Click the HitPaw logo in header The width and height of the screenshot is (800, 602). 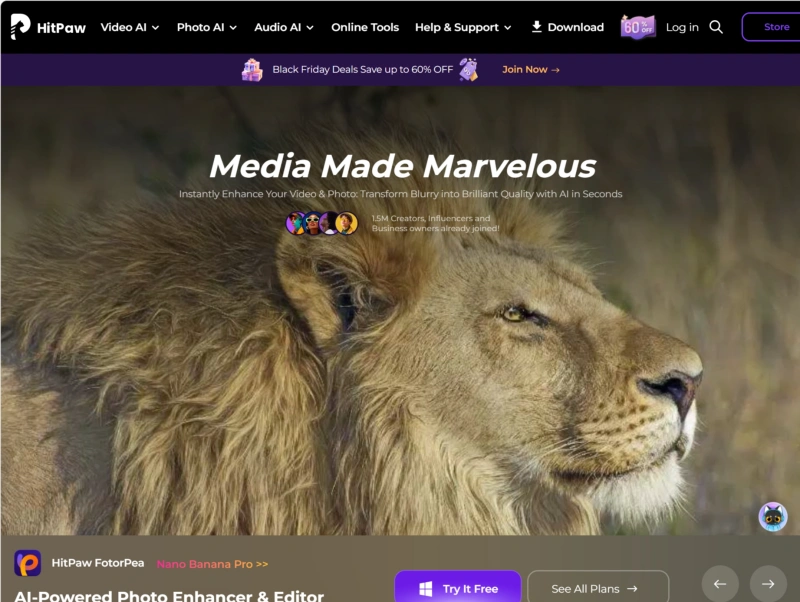(46, 27)
